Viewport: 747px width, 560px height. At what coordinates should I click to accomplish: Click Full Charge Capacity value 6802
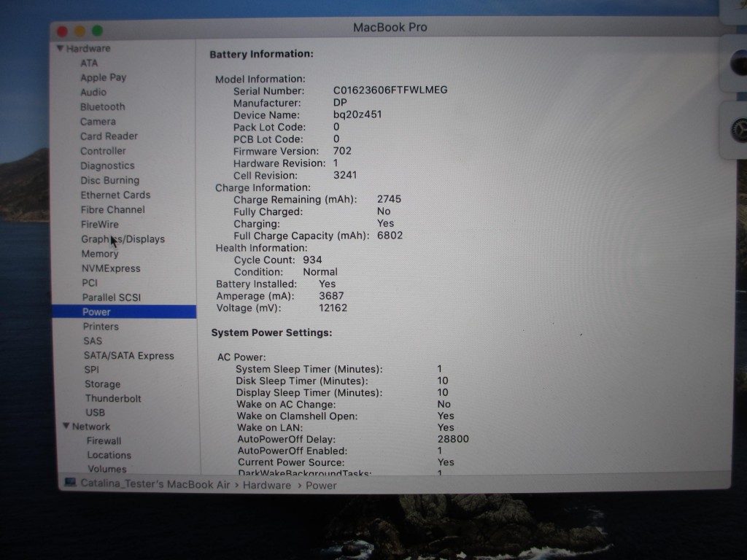pos(390,236)
